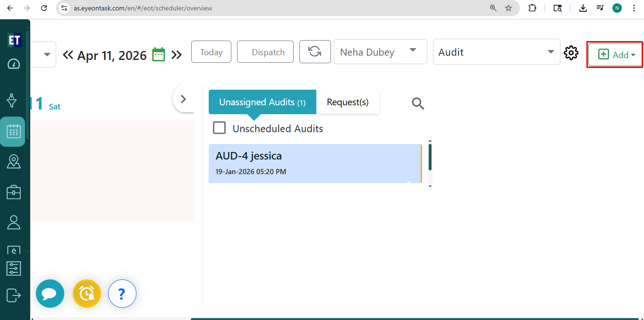Click the Today button
The image size is (644, 320).
[211, 52]
